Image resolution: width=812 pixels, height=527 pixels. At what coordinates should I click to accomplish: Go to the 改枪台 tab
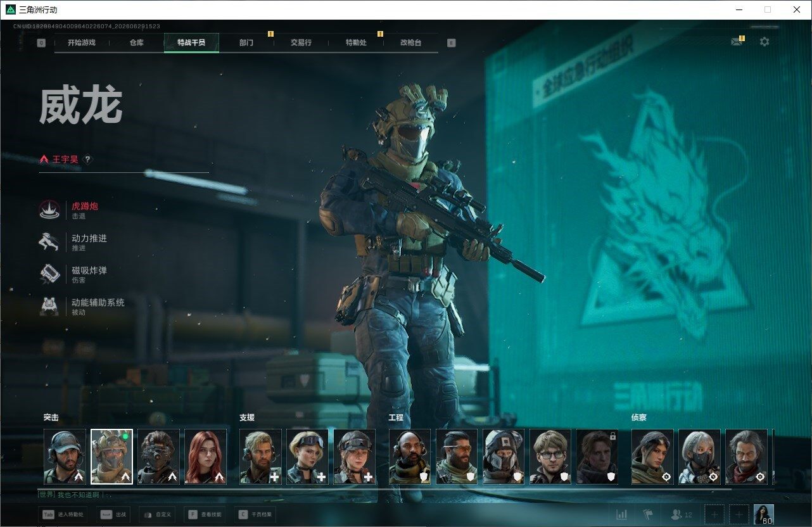pos(410,43)
